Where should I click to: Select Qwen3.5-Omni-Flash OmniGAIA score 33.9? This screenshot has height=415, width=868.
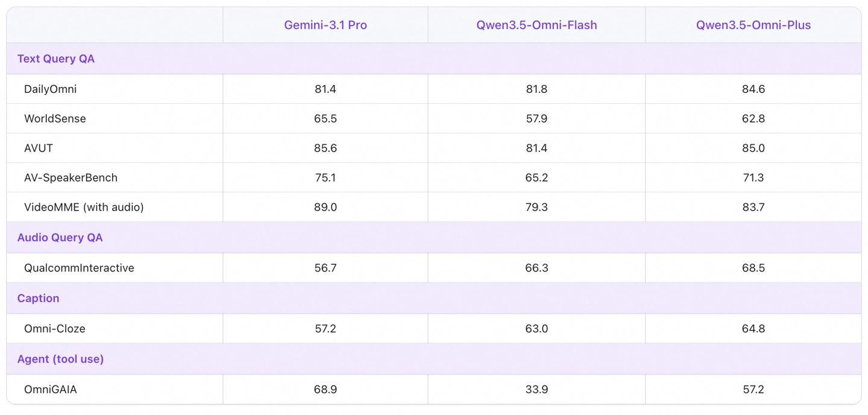pos(536,390)
